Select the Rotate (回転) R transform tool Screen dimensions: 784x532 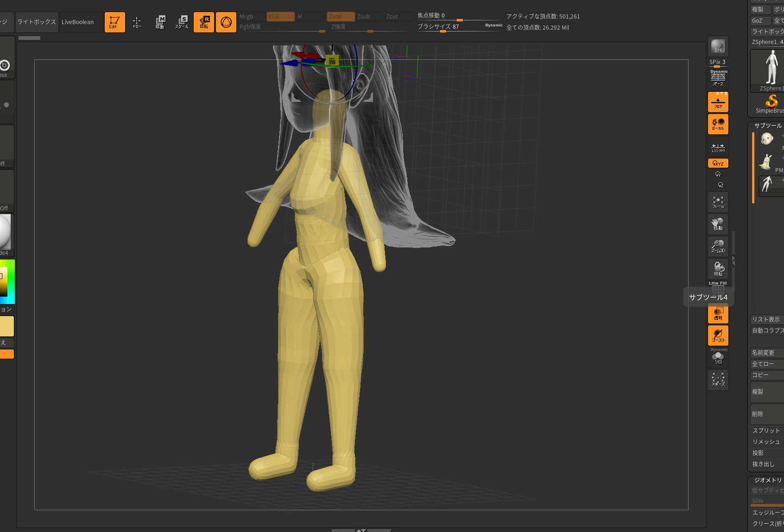(204, 22)
